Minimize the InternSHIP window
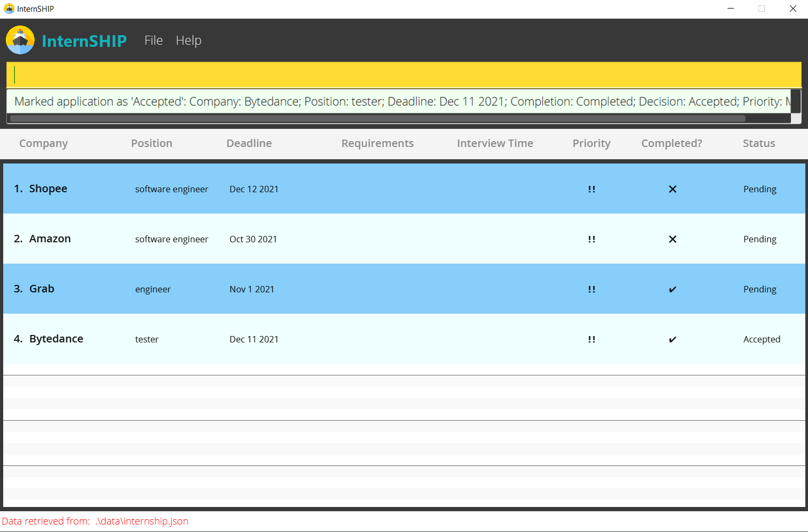The width and height of the screenshot is (808, 532). pyautogui.click(x=731, y=9)
